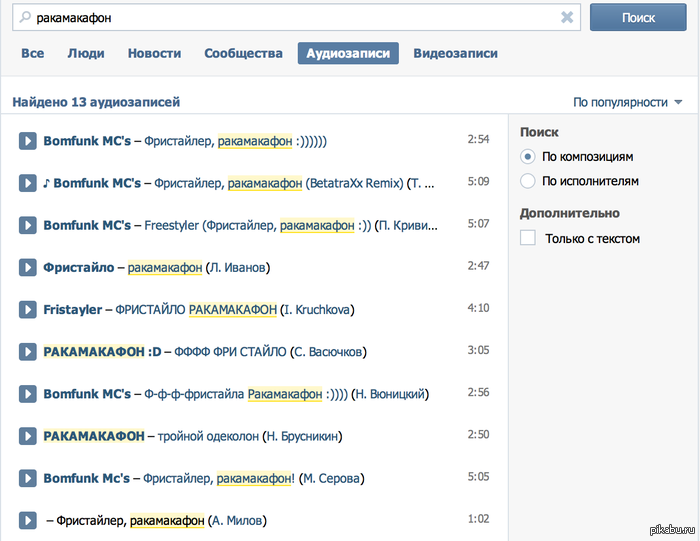Play the Фристайло track by Л. Иванов
Image resolution: width=700 pixels, height=541 pixels.
(x=28, y=267)
